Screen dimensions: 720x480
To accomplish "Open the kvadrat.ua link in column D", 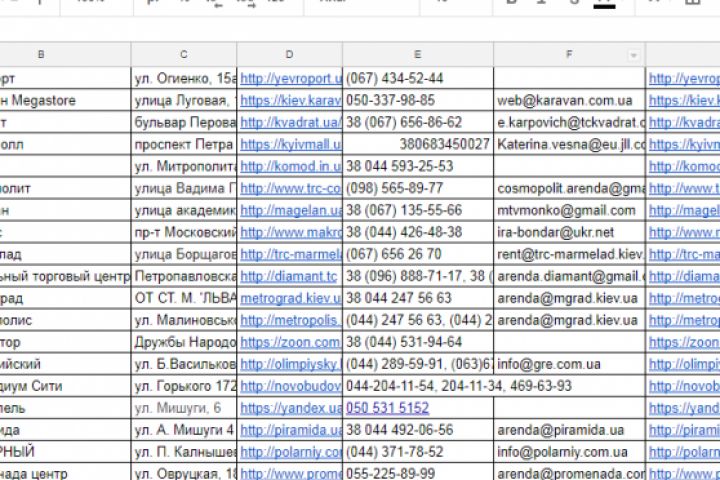I will pyautogui.click(x=291, y=123).
